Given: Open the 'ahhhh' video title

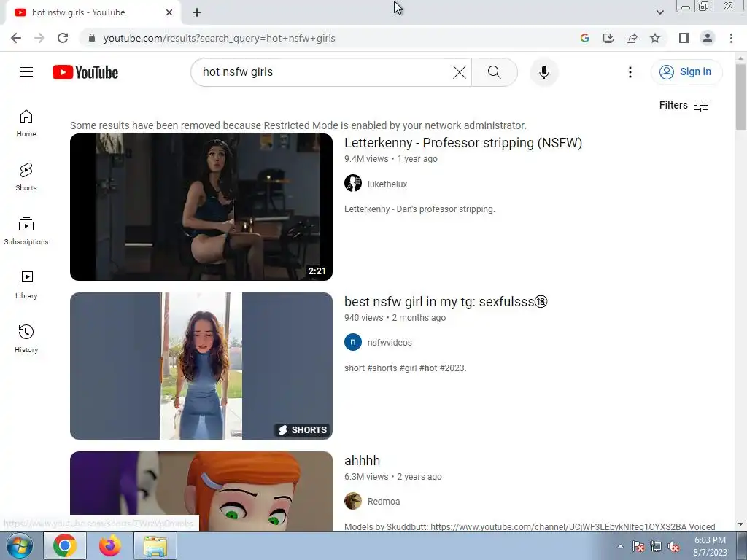Looking at the screenshot, I should point(362,461).
